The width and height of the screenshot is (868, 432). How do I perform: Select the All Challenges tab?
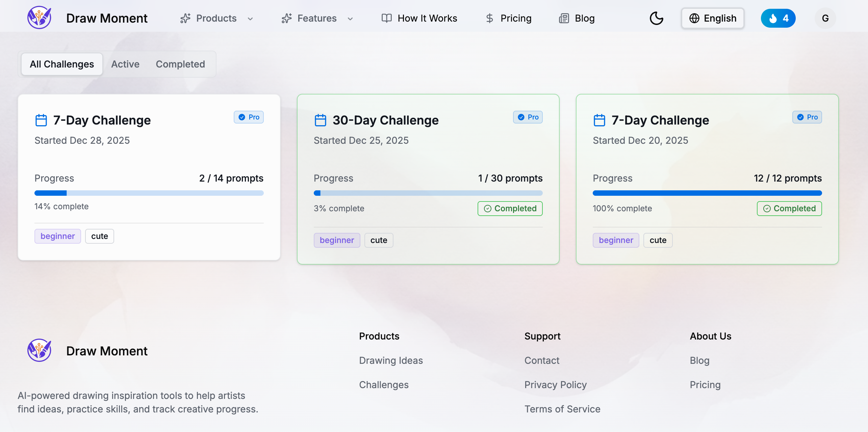point(62,64)
